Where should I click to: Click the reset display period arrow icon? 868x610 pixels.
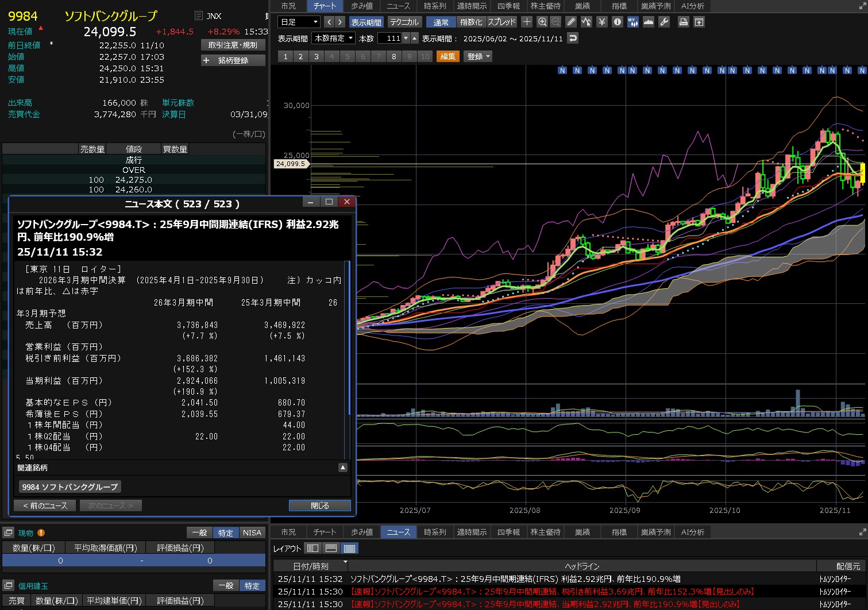pos(572,38)
